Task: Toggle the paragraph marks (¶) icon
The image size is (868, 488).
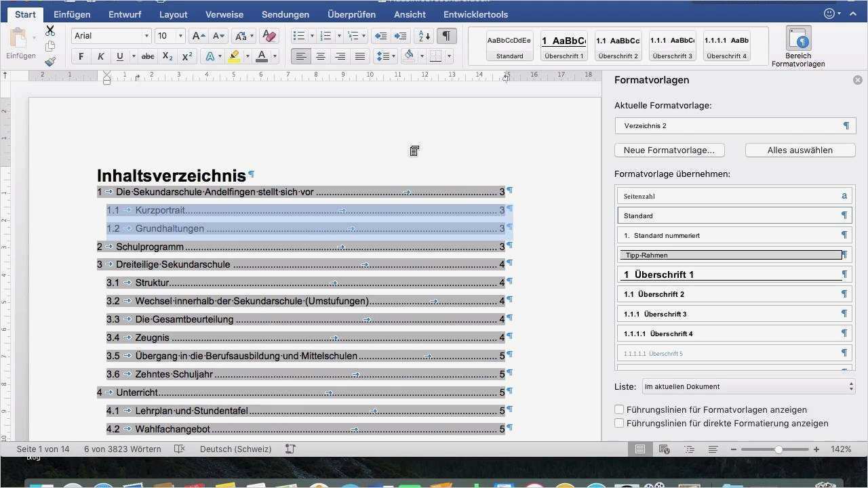Action: 446,36
